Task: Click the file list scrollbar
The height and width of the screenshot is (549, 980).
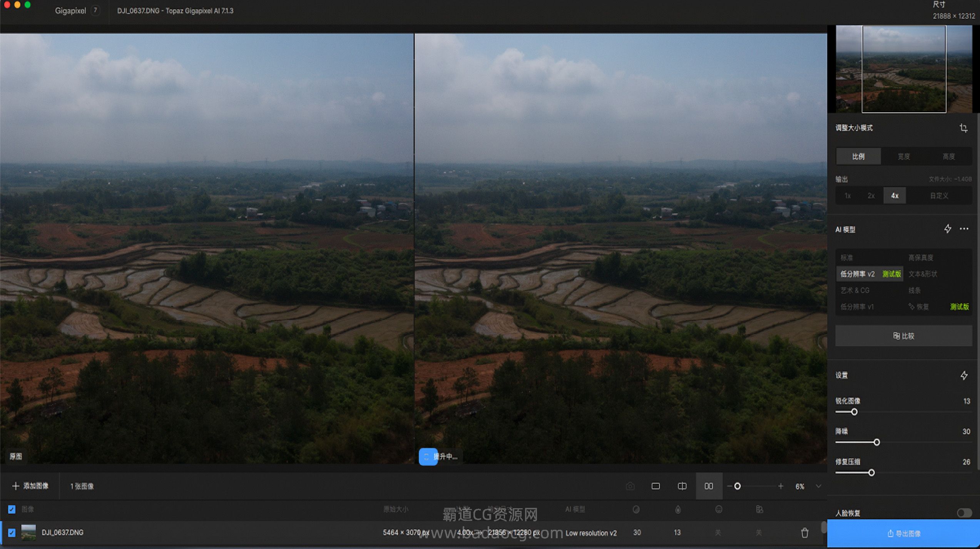Action: (823, 527)
